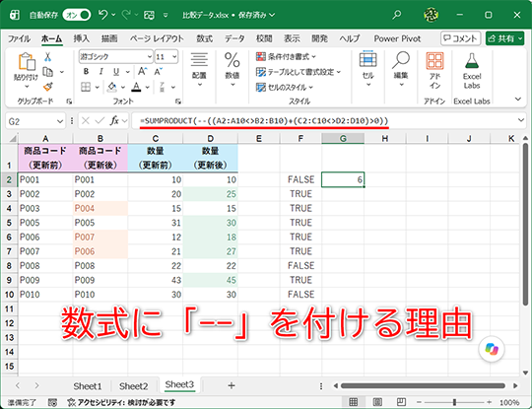The image size is (532, 409).
Task: Switch to Page Layout view icon
Action: point(377,402)
